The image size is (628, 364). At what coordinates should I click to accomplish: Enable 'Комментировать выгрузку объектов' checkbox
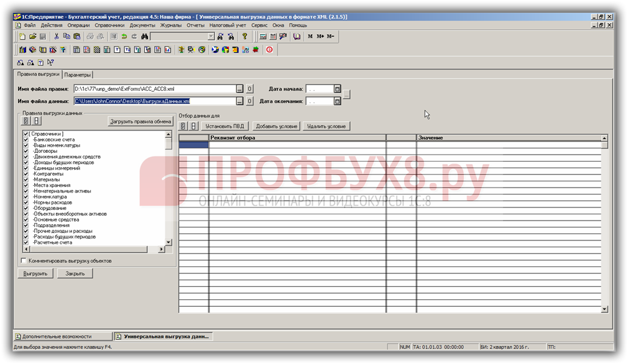point(24,261)
